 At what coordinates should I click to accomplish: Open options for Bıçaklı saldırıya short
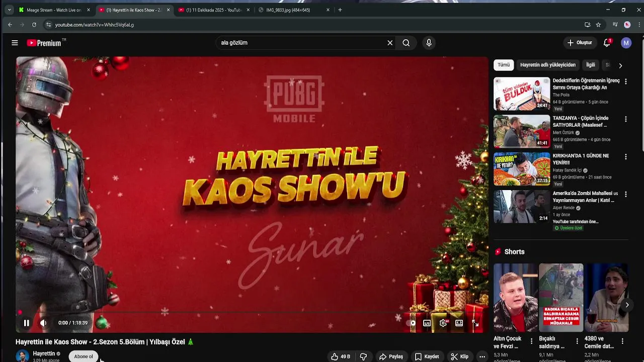(x=577, y=341)
